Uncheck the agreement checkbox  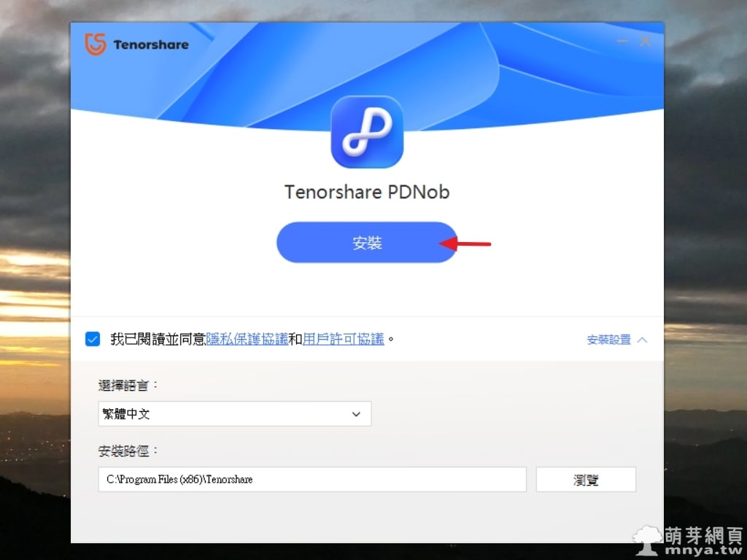pyautogui.click(x=93, y=339)
